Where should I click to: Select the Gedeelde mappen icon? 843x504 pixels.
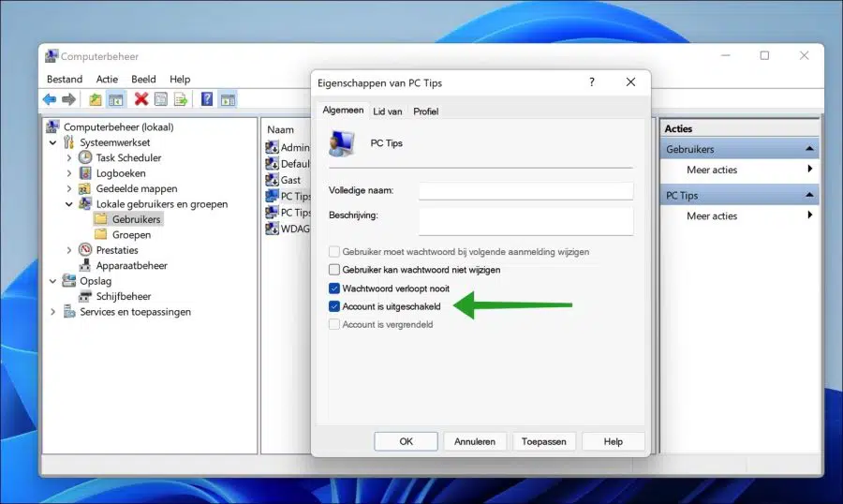(x=85, y=189)
